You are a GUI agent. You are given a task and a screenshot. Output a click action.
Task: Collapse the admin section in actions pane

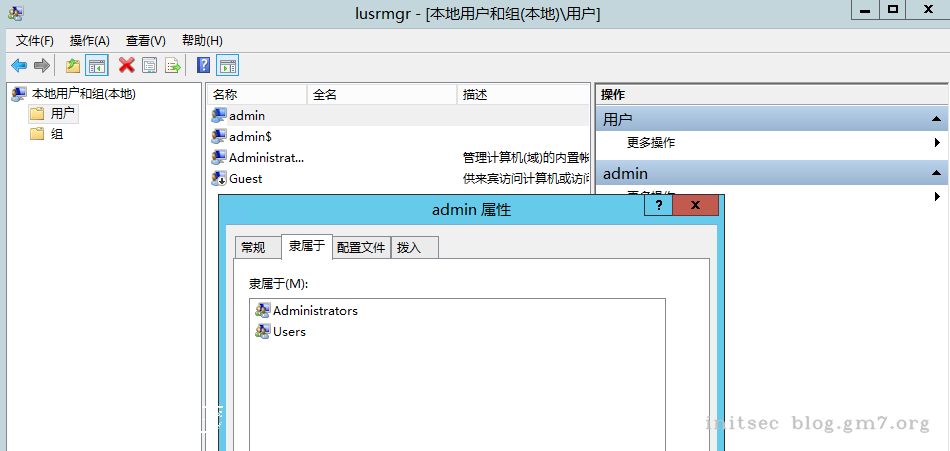tap(938, 174)
